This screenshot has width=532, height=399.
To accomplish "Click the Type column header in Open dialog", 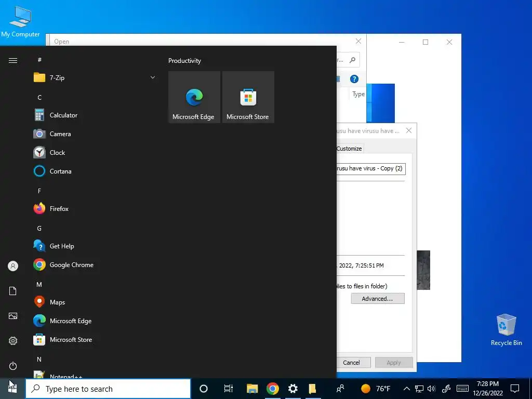I will (358, 94).
